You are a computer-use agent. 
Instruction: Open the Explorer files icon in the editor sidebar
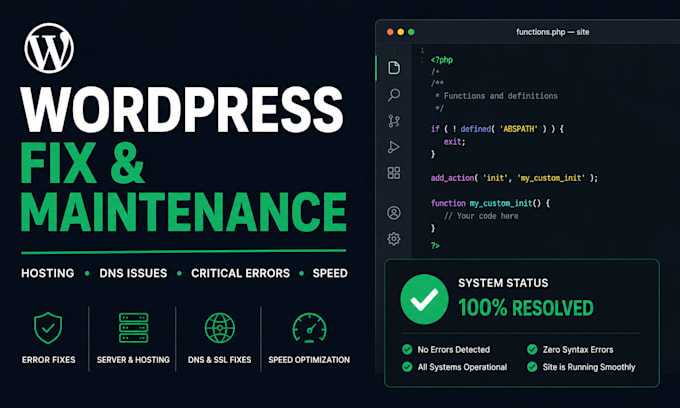[394, 68]
